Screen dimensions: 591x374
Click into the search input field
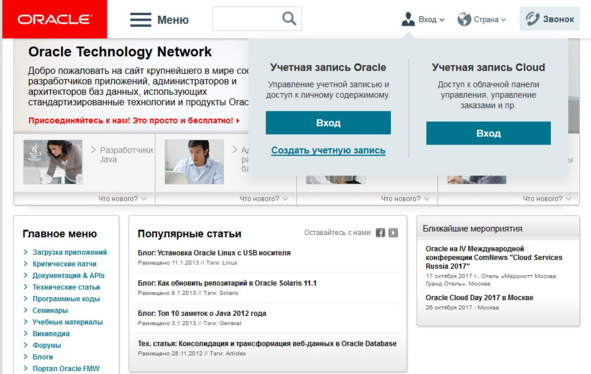point(247,18)
